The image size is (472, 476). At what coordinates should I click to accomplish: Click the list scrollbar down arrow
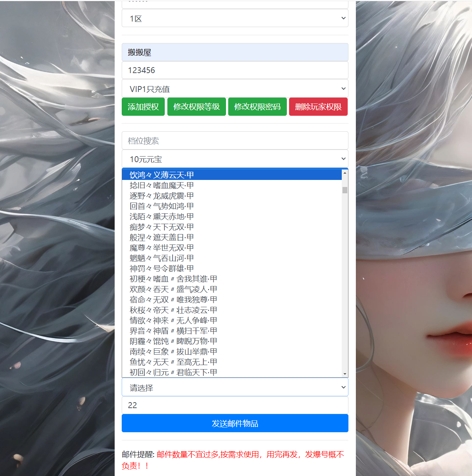click(345, 374)
